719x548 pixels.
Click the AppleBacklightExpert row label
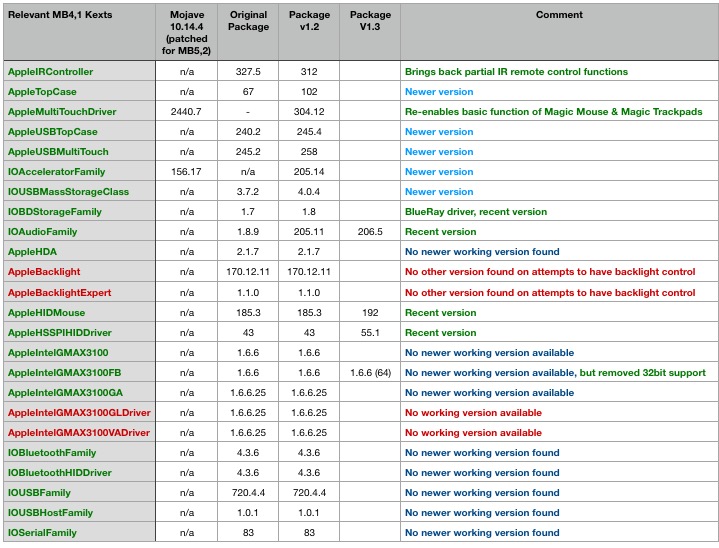(x=60, y=293)
